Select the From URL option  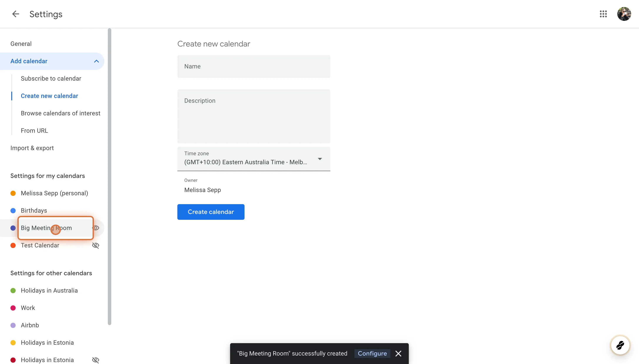(x=34, y=130)
